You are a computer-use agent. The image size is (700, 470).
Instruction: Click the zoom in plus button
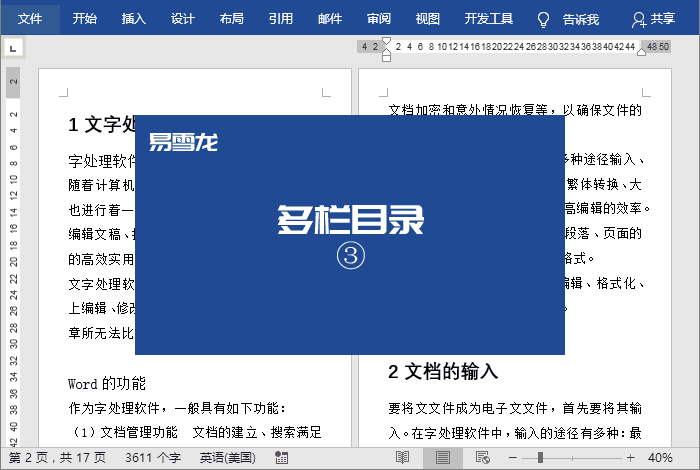tap(630, 458)
